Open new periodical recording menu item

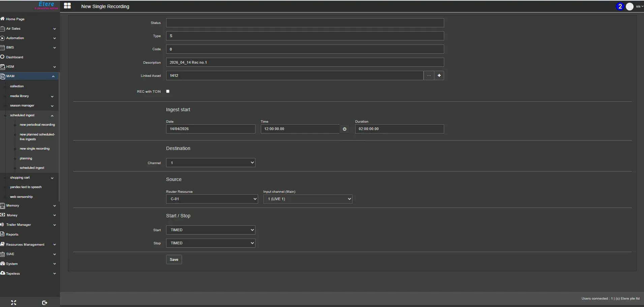point(37,125)
